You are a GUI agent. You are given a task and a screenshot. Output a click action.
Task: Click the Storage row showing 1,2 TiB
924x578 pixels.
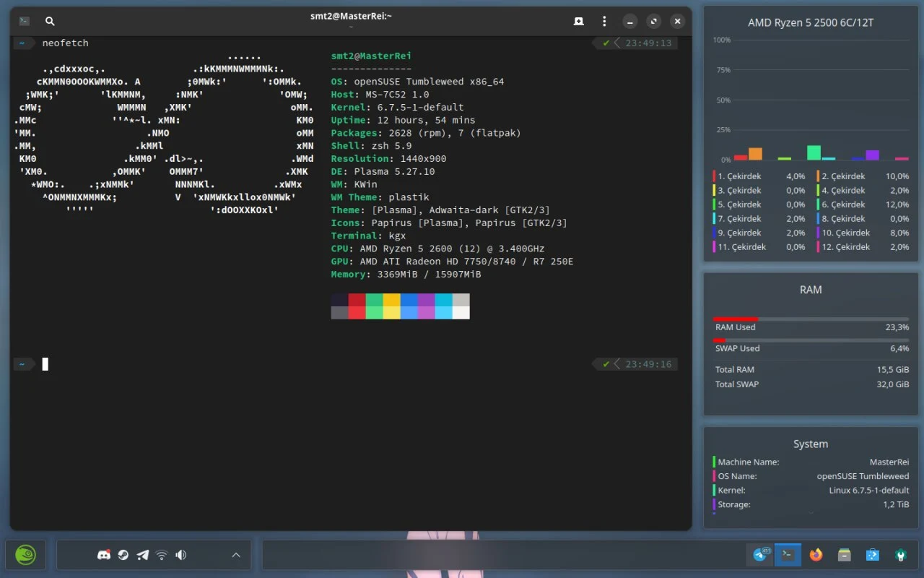coord(811,504)
